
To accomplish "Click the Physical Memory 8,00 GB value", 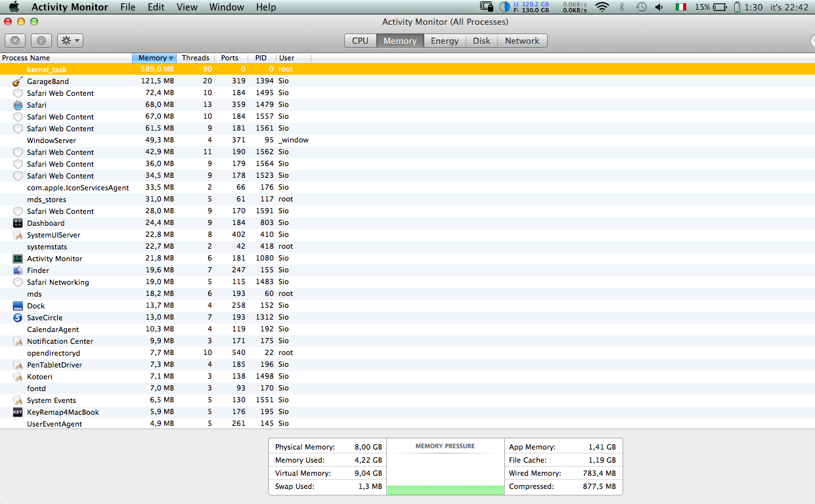I will 368,447.
